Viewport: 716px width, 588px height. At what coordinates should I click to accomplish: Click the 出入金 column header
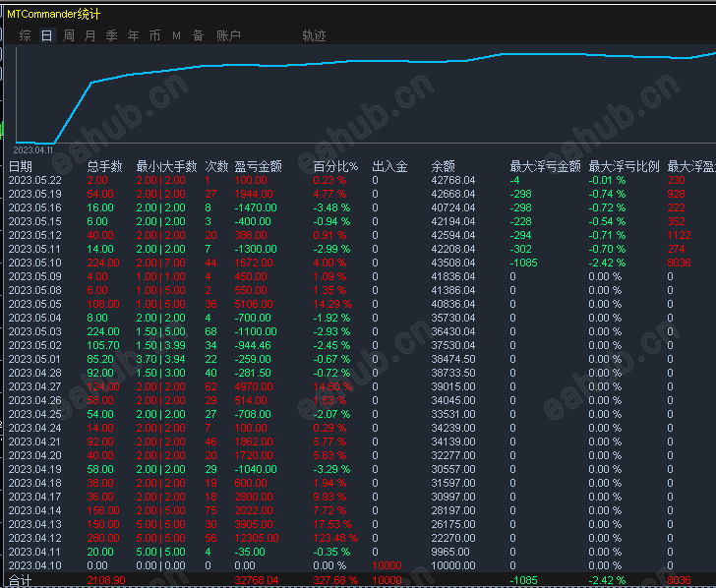click(389, 166)
